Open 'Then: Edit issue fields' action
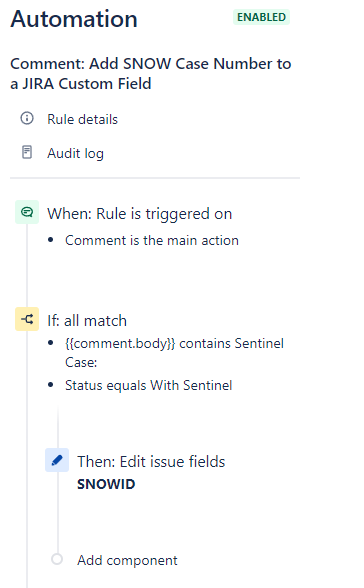Image resolution: width=364 pixels, height=588 pixels. (x=151, y=462)
